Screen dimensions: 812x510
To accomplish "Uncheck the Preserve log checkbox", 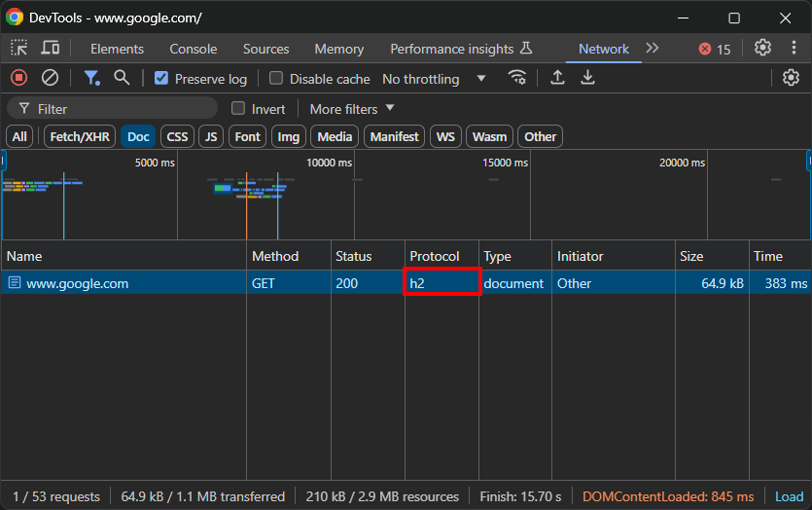I will (x=161, y=79).
